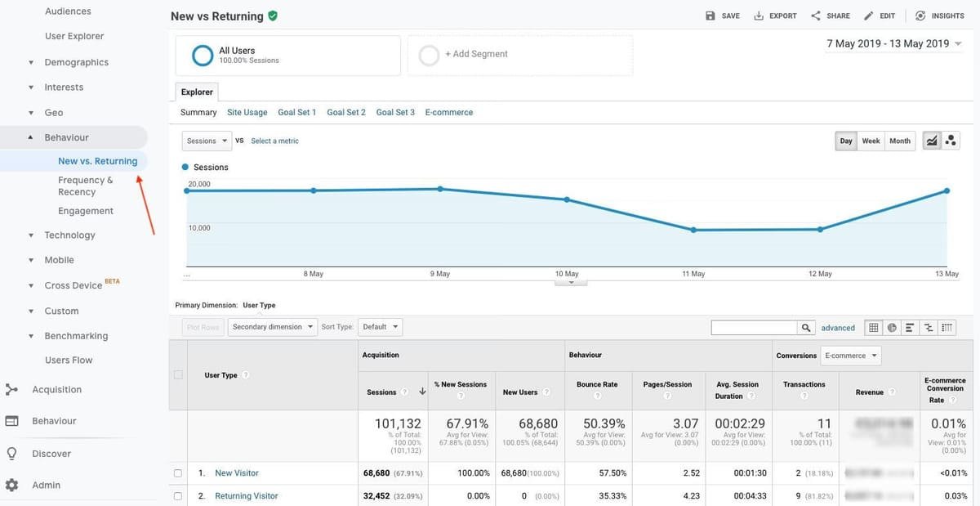The height and width of the screenshot is (506, 980).
Task: Click the Save disk icon
Action: [710, 16]
